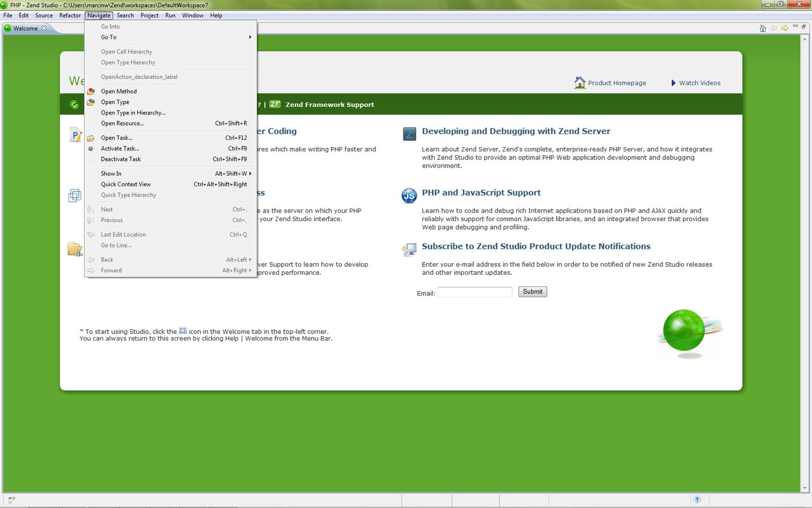Open PHP and JavaScript Support heading link
This screenshot has width=812, height=508.
tap(481, 193)
